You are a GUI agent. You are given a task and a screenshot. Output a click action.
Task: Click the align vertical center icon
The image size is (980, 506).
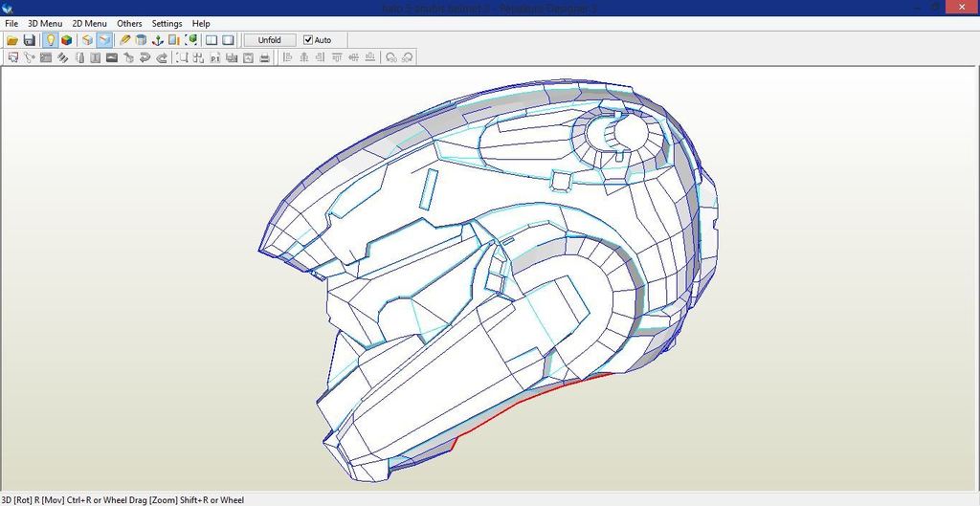[x=354, y=57]
